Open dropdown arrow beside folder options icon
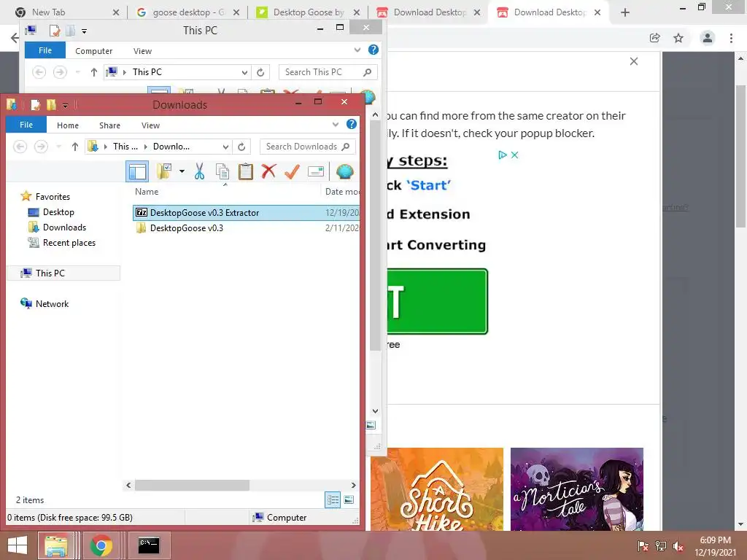This screenshot has width=747, height=560. 182,171
